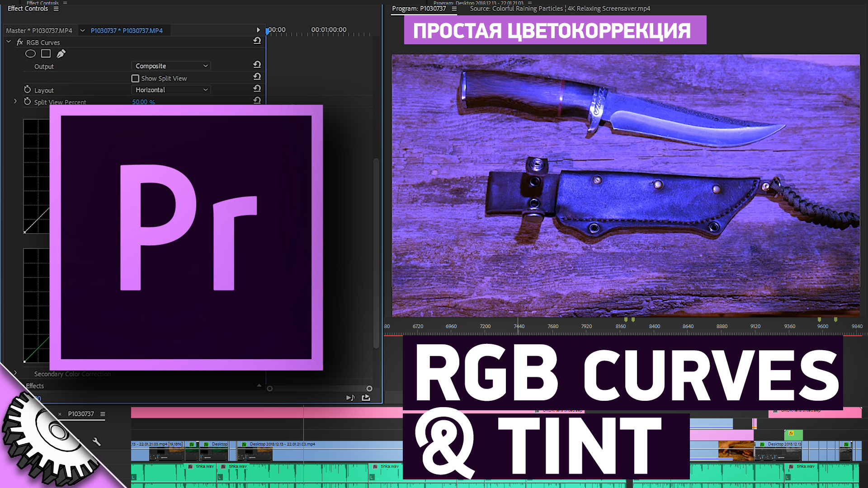Click the Master * P1030737.MP4 tab
Image resolution: width=868 pixels, height=488 pixels.
pos(39,31)
